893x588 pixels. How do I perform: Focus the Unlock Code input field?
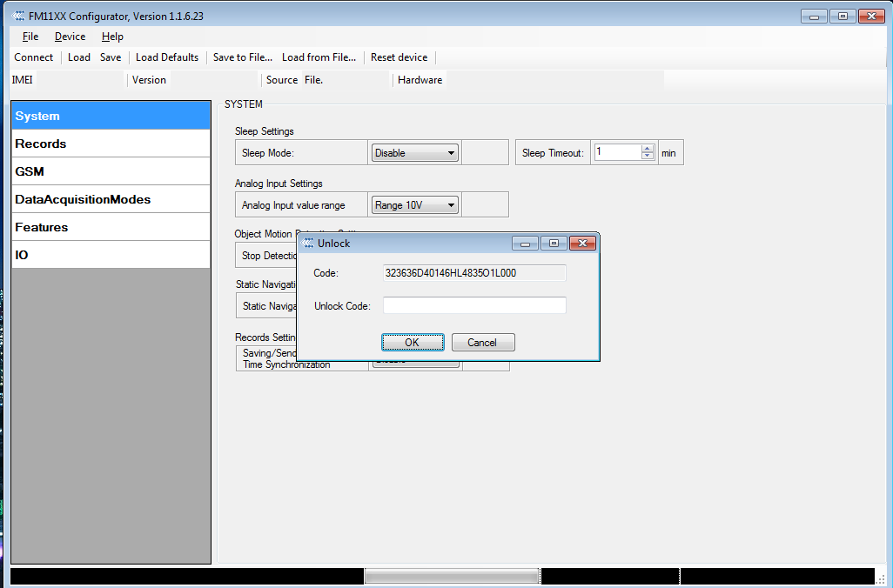tap(474, 305)
